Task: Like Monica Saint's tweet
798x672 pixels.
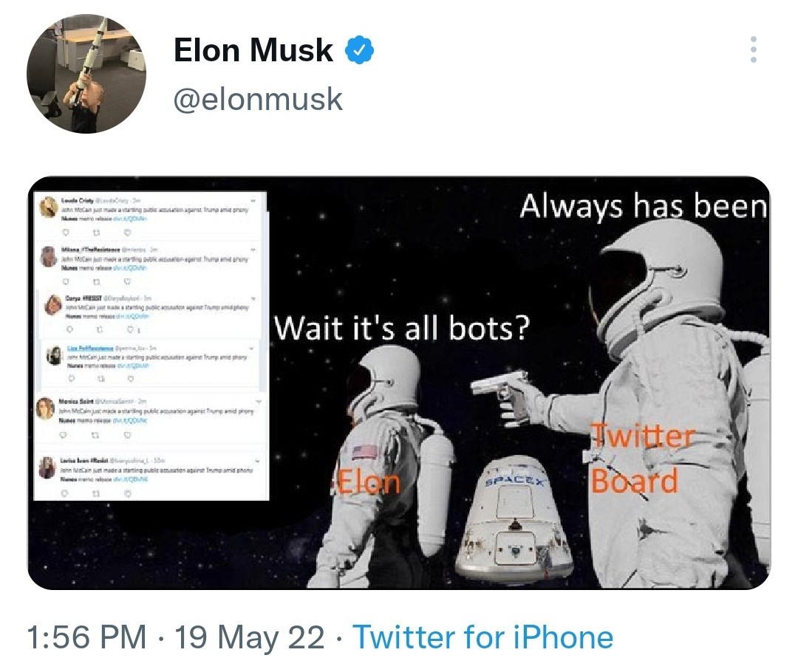Action: (126, 435)
